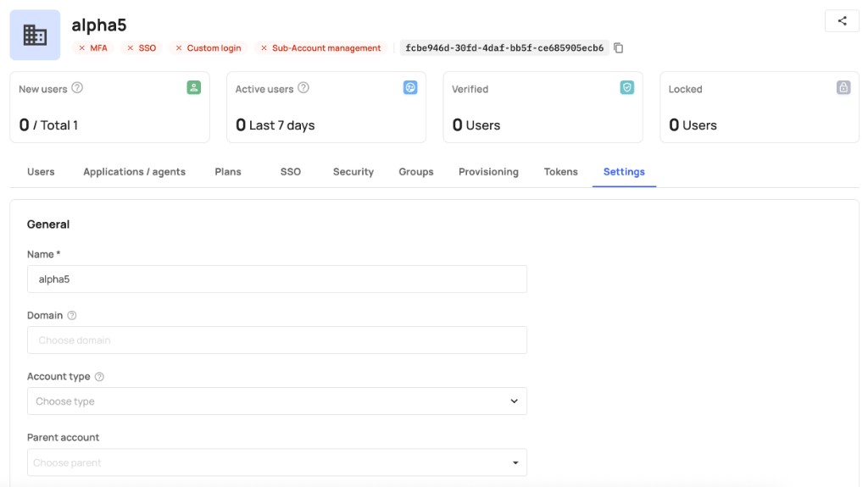Click the Locked padlock icon

[x=843, y=87]
